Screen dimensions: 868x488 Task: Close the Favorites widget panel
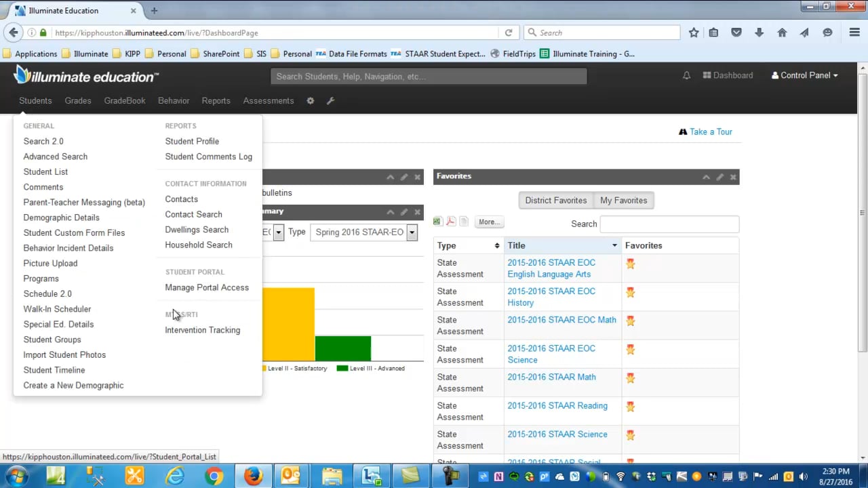(732, 177)
